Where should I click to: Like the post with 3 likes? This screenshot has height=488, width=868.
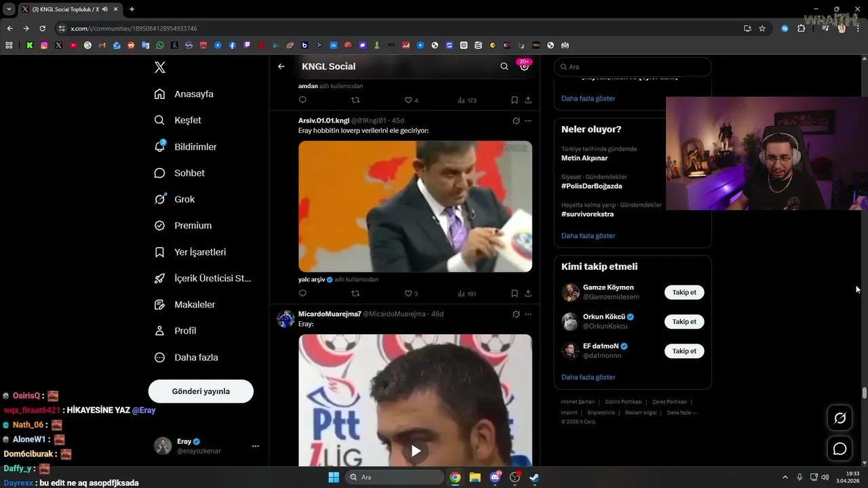(x=411, y=293)
